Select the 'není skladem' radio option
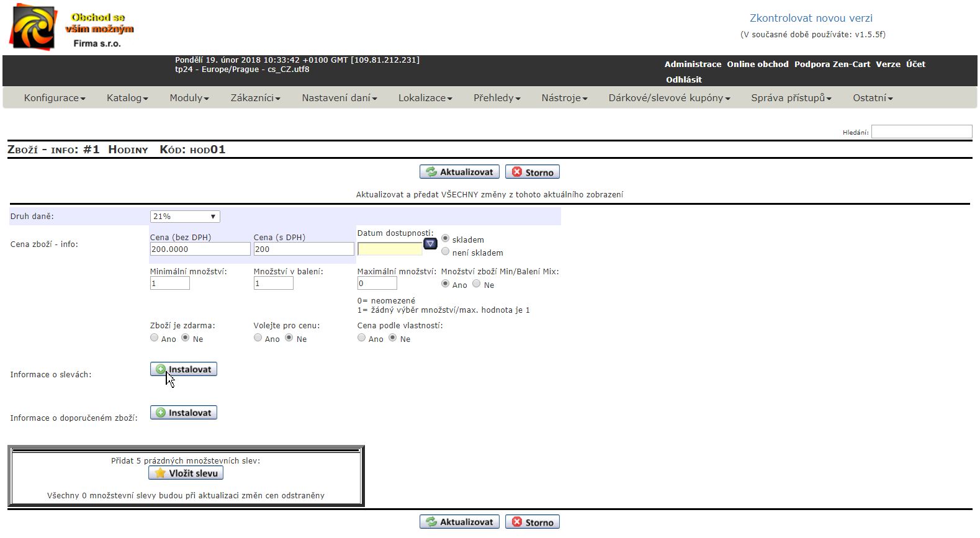This screenshot has width=980, height=538. click(x=445, y=251)
